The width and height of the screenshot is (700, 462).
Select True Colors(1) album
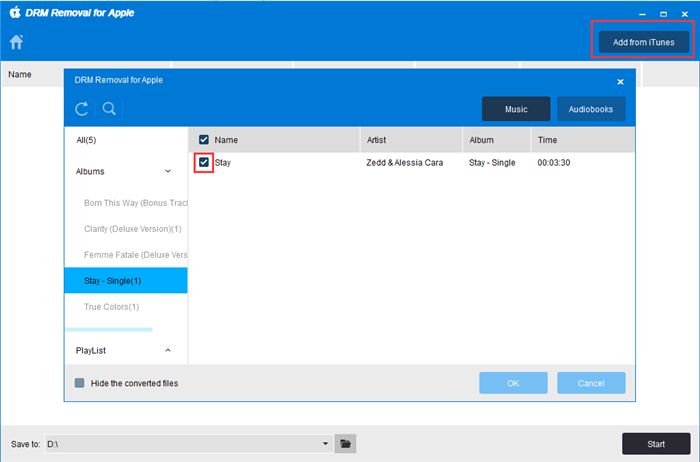[112, 306]
